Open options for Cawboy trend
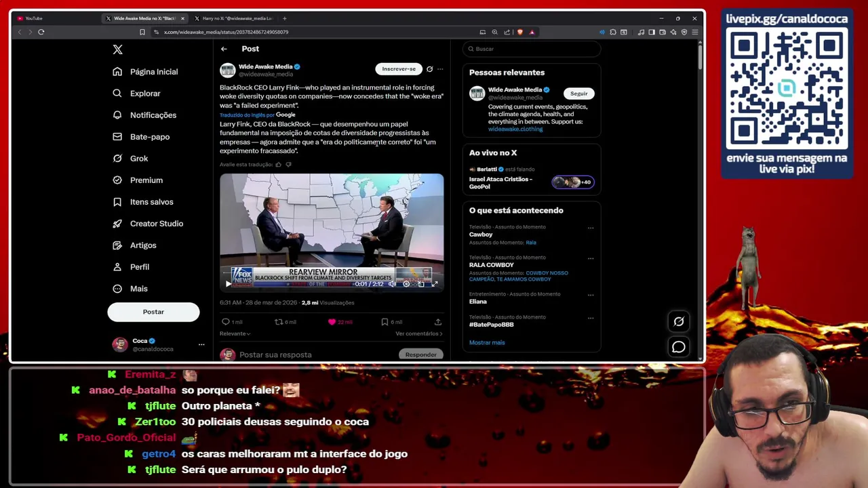Screen dimensions: 868x488 point(591,228)
